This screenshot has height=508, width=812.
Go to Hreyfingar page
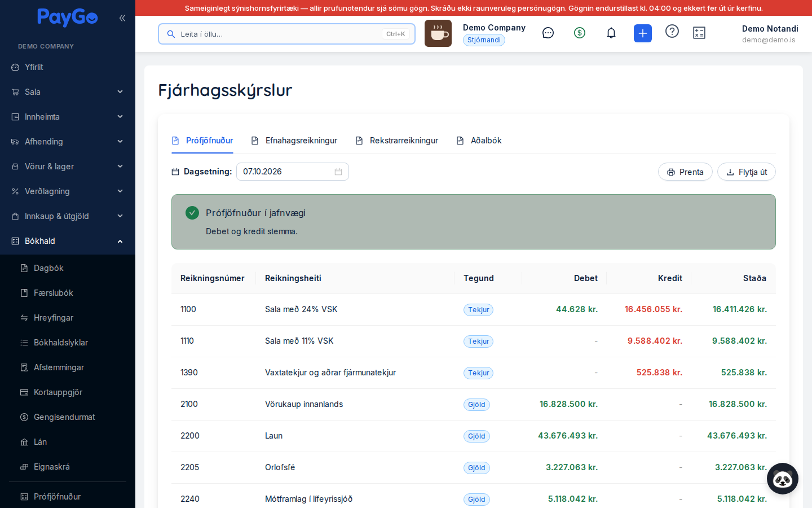pyautogui.click(x=68, y=318)
